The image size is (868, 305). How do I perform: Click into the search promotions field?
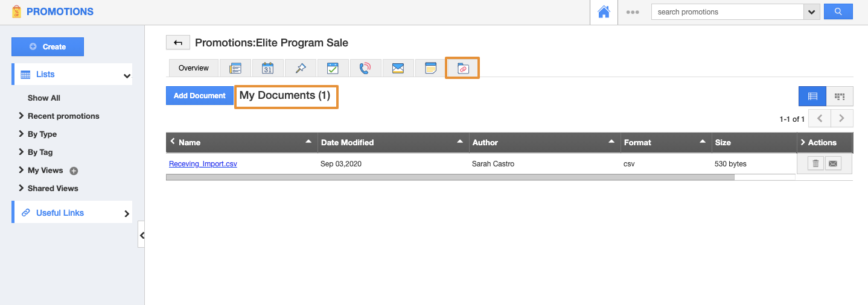[727, 12]
